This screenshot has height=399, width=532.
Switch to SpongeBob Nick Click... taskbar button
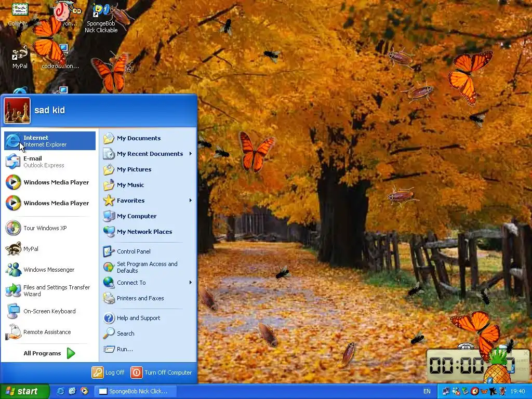click(x=135, y=391)
